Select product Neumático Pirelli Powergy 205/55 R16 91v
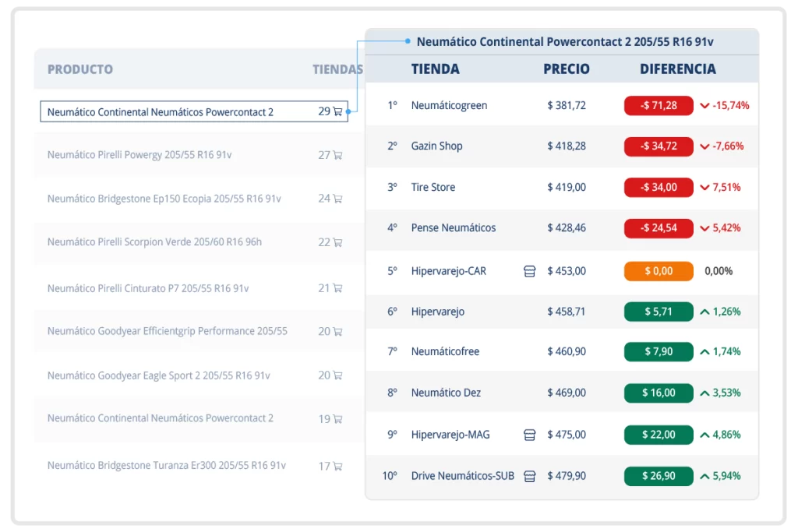Viewport: 798px width, 532px height. pos(139,155)
